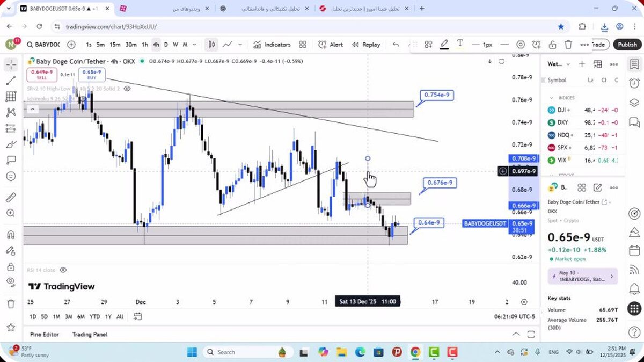This screenshot has height=362, width=644.
Task: Toggle magnet mode for drawings
Action: (x=11, y=235)
